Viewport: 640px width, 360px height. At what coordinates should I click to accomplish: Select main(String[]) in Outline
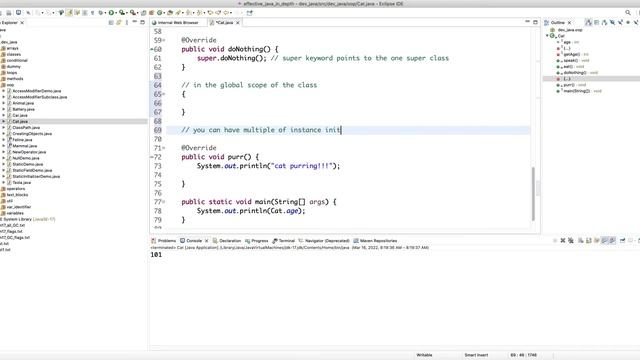(579, 91)
